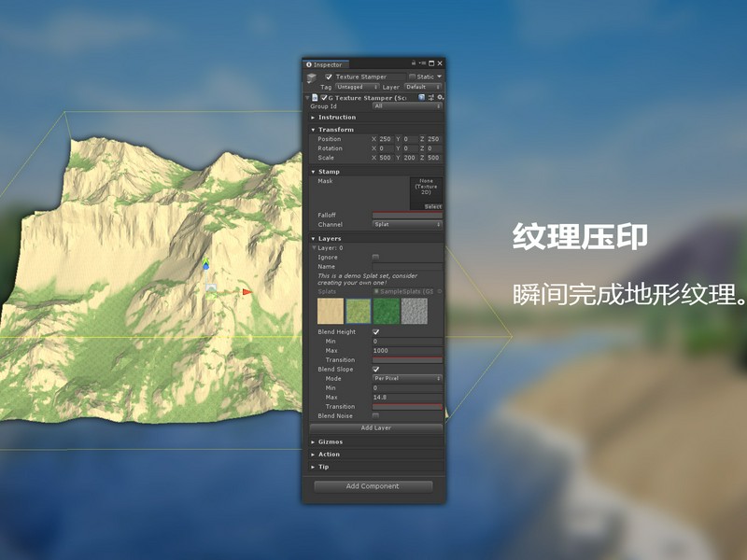The image size is (747, 560).
Task: Click the Position X field
Action: (386, 139)
